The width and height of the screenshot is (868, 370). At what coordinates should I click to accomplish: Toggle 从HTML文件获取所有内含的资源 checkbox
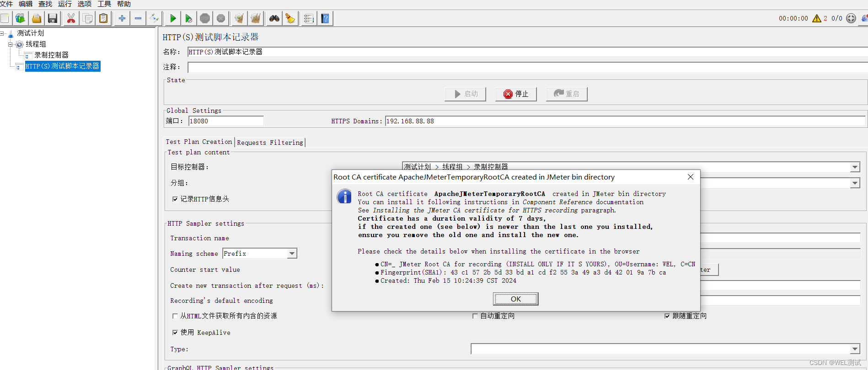click(x=175, y=316)
